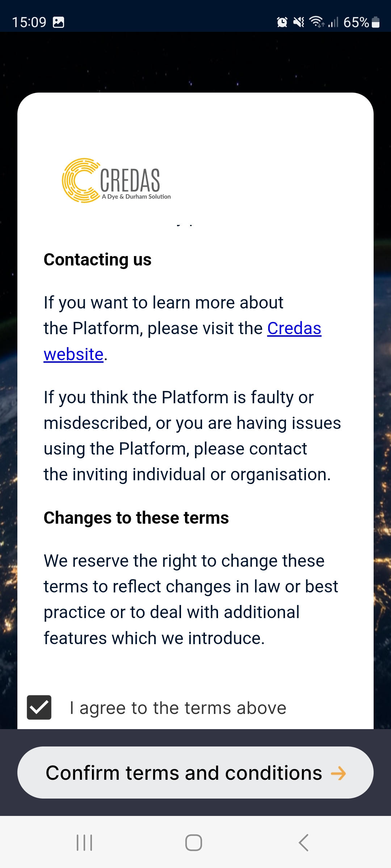Tap the "Contacting us" heading
The width and height of the screenshot is (391, 868).
coord(97,260)
